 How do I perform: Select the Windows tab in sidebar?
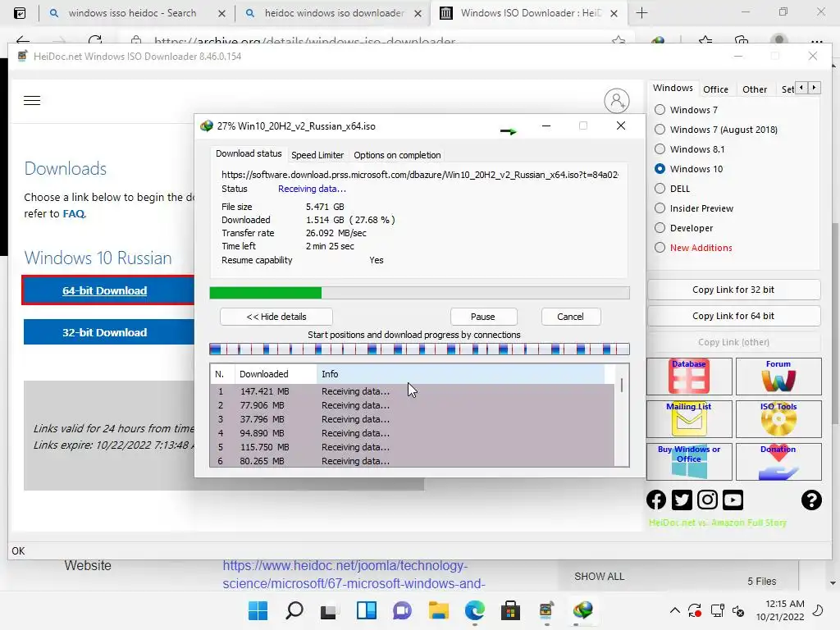tap(673, 88)
